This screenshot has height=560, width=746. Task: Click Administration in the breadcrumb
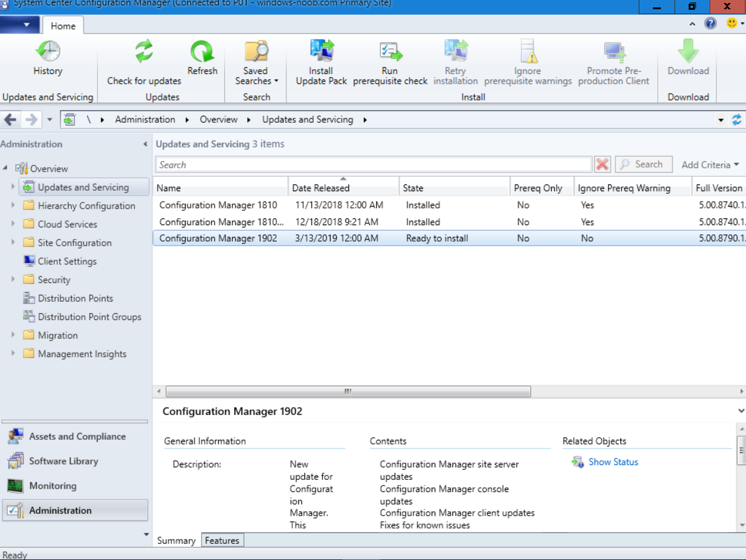pyautogui.click(x=145, y=120)
